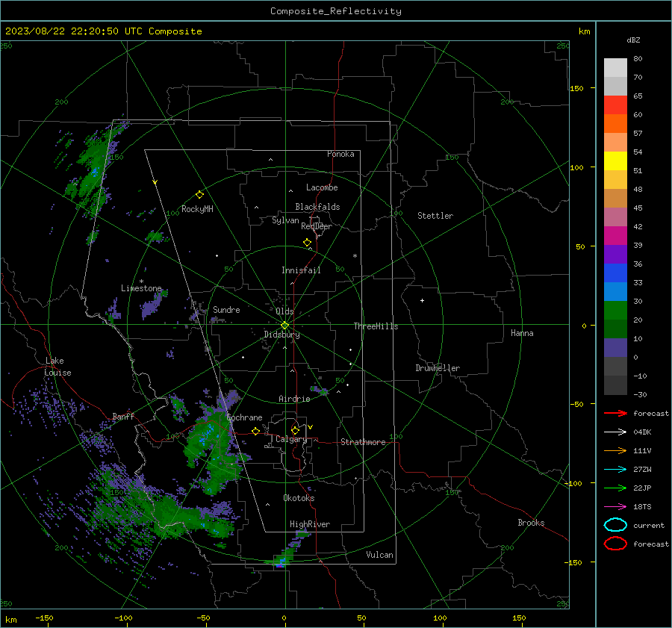Click the Lake Louise label
Screen dimensions: 672x628
57,367
